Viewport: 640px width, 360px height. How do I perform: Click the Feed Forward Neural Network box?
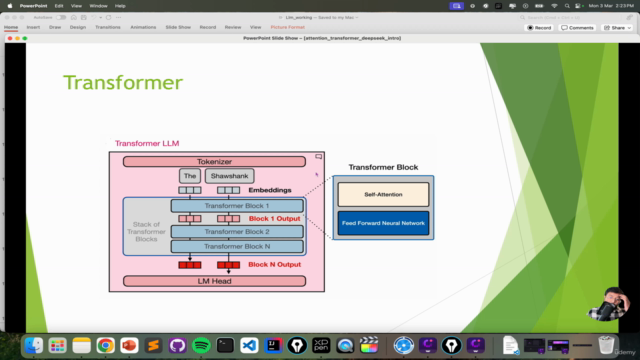point(383,223)
